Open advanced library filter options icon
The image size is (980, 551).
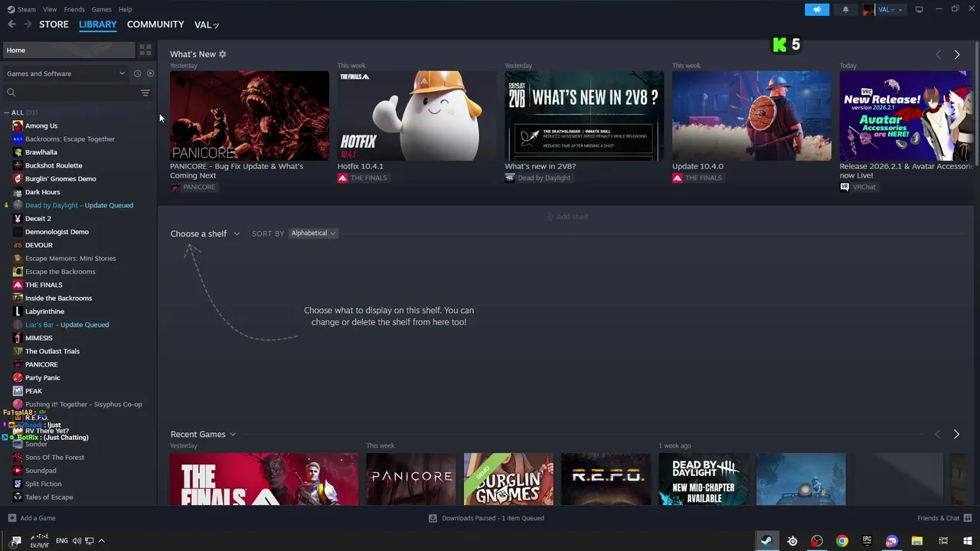(x=145, y=93)
